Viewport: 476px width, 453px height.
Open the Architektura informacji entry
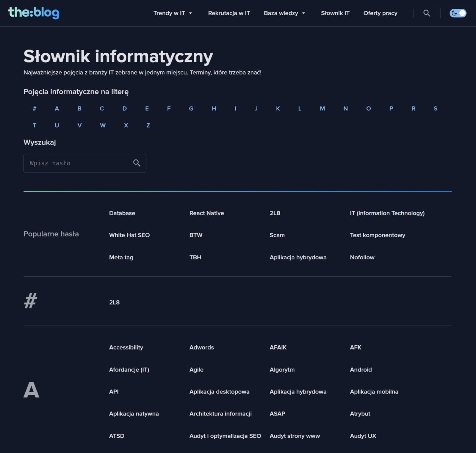[220, 413]
